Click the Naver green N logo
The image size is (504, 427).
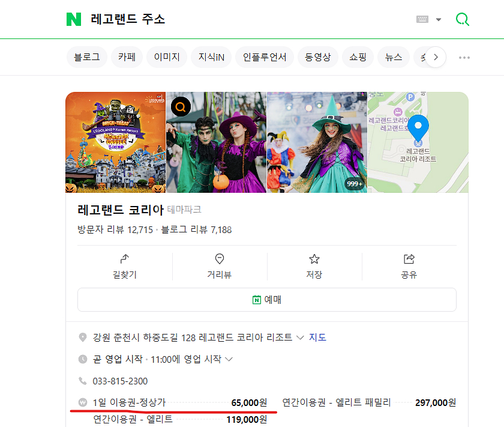coord(74,19)
